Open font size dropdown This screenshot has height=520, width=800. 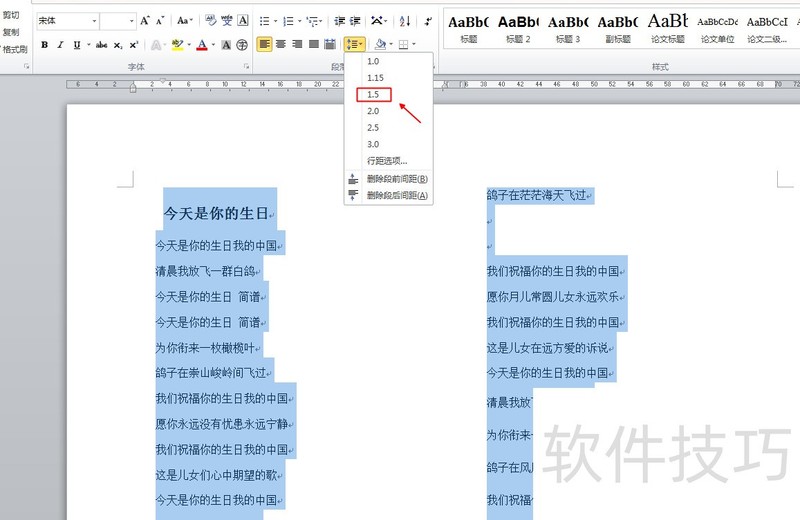[x=132, y=21]
